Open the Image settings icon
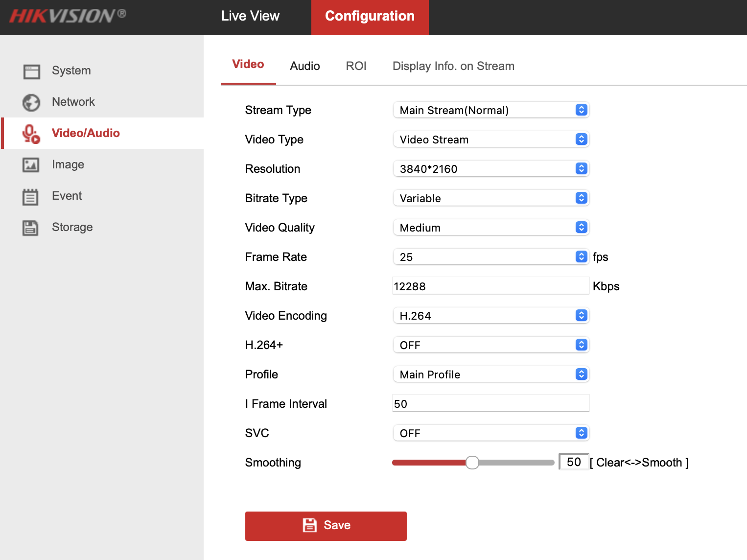This screenshot has width=747, height=560. (31, 165)
